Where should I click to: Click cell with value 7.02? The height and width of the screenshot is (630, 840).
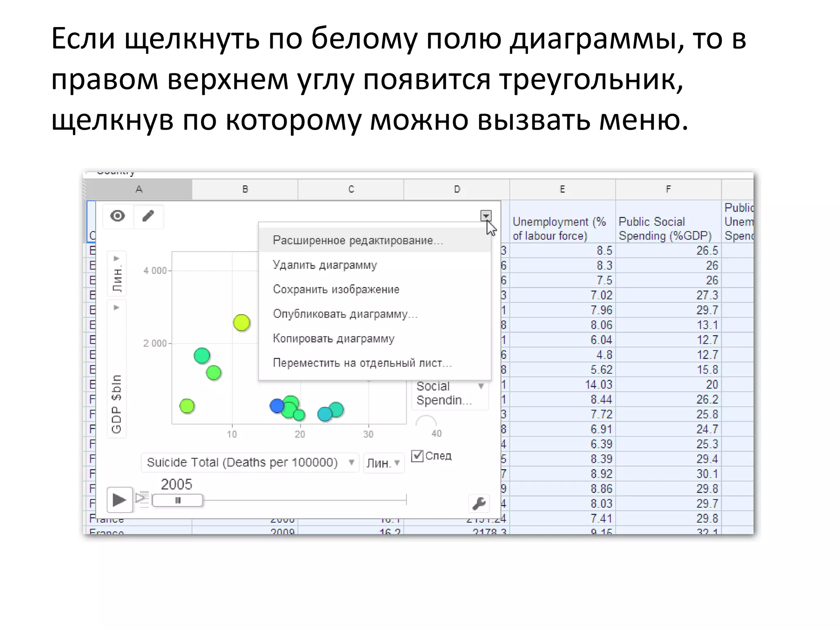[562, 295]
